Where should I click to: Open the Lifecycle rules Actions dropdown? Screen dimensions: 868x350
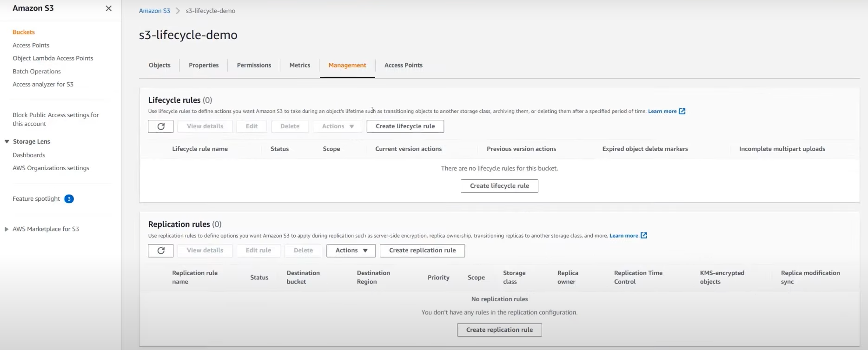(338, 126)
